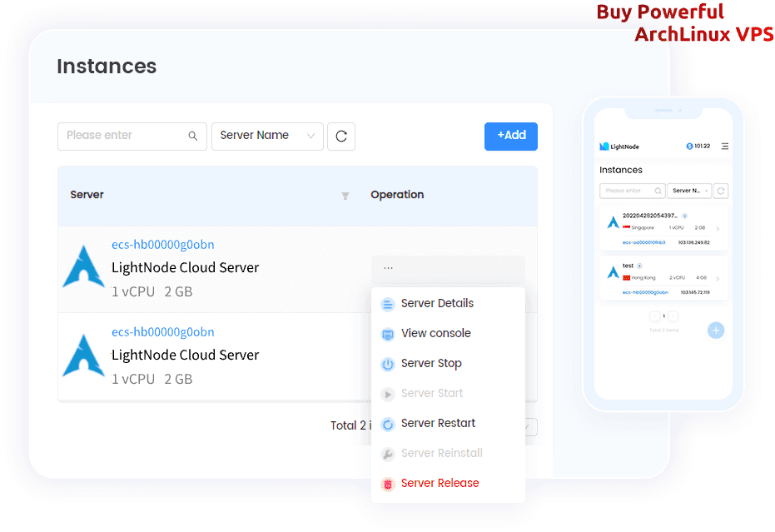Open the filter icon on the Server column

tap(345, 196)
